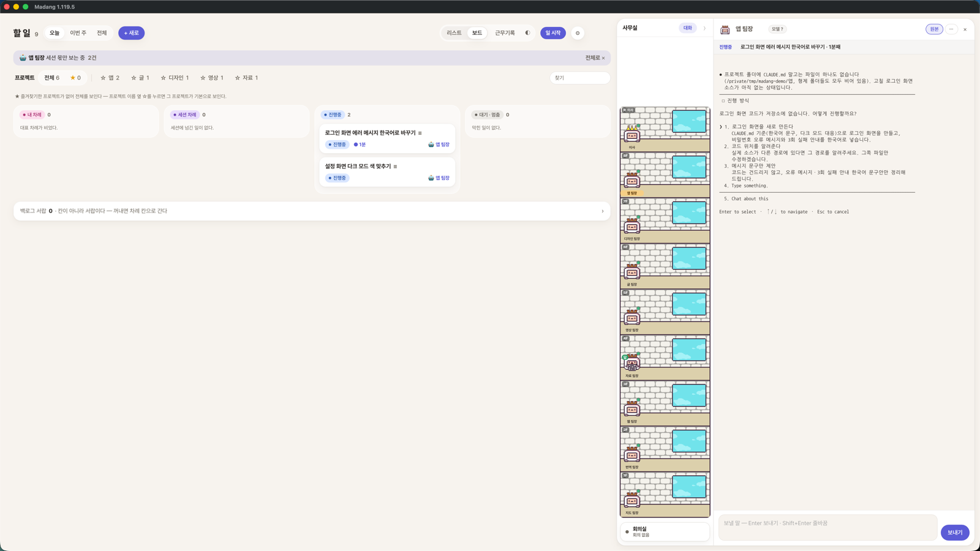Screen dimensions: 980x551
Task: Select the 영상 팀장 robot on floor 5F
Action: pos(631,317)
